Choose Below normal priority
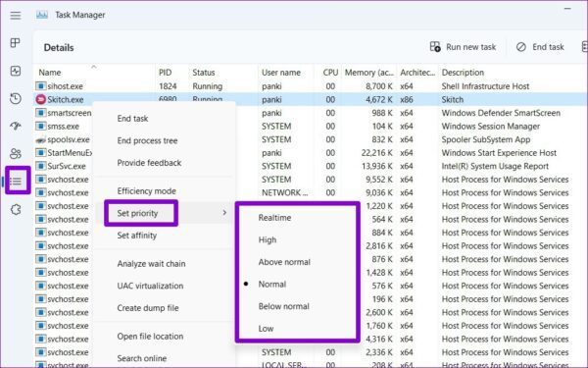The image size is (588, 368). coord(284,306)
